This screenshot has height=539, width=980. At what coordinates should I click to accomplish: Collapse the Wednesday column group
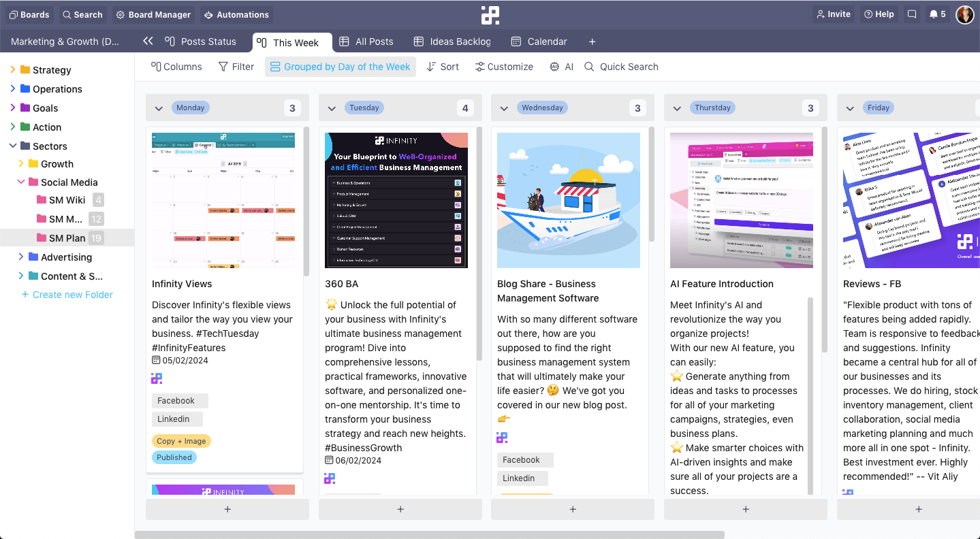click(504, 108)
